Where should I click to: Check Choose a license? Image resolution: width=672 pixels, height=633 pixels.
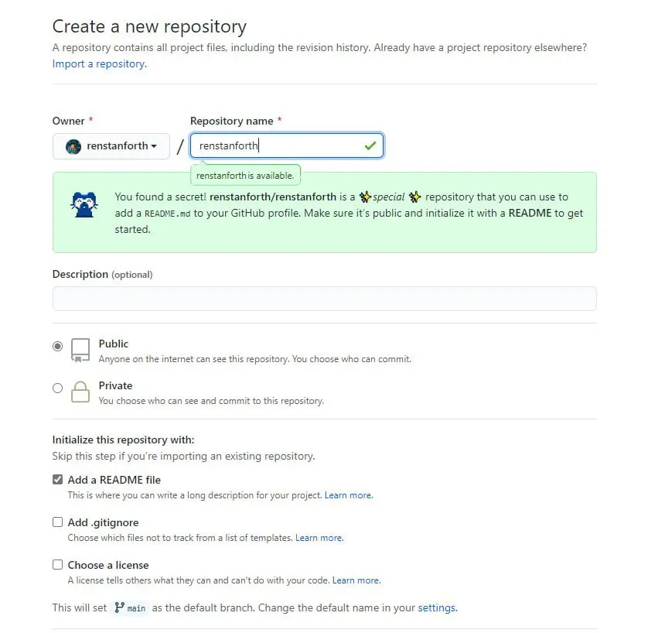point(57,564)
